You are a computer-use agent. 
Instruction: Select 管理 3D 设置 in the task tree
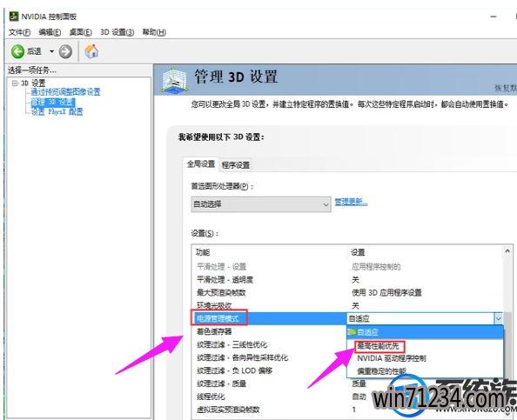53,102
